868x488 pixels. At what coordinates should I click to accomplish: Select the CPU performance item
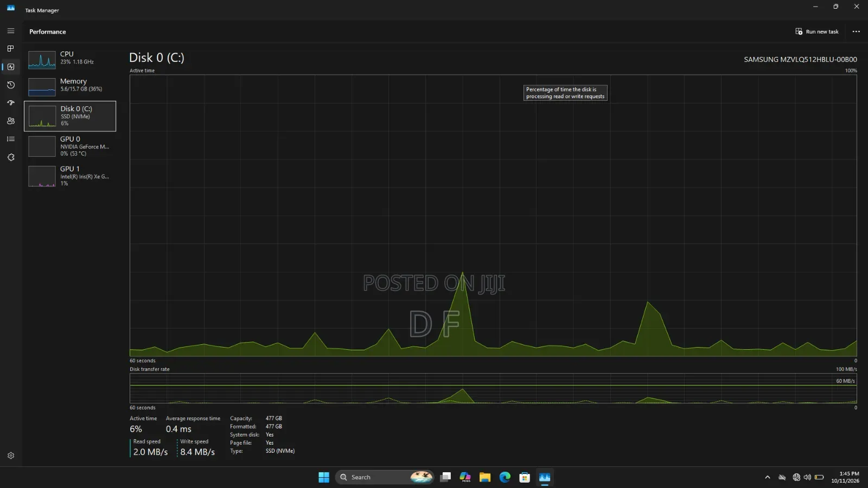coord(70,59)
